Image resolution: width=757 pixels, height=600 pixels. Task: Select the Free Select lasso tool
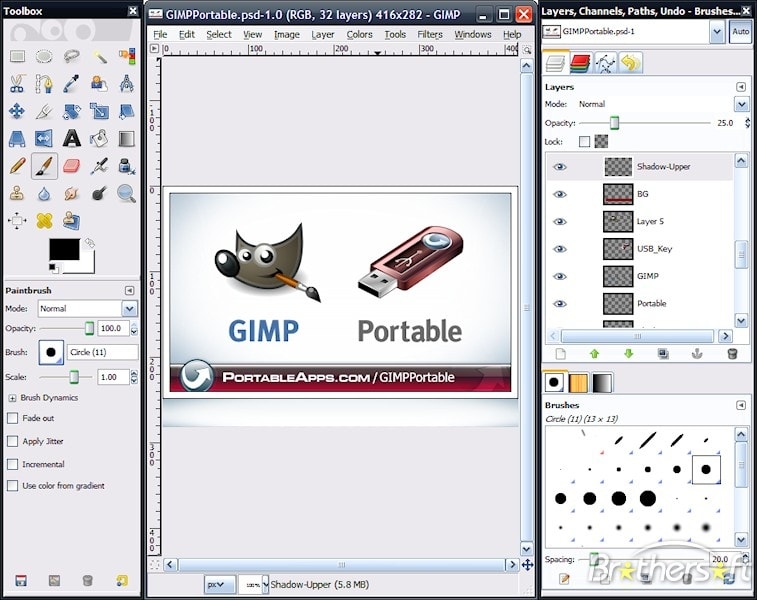[x=71, y=57]
